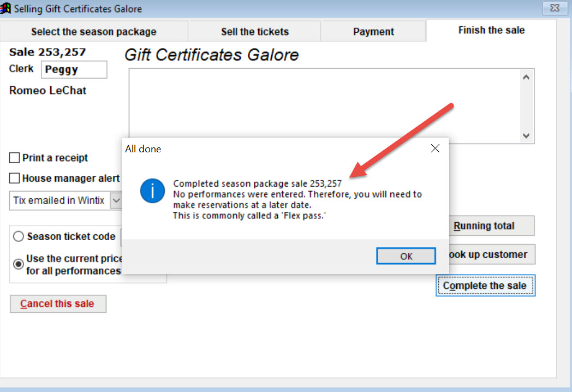Click the Running total button
Screen dimensions: 572x392
491,226
